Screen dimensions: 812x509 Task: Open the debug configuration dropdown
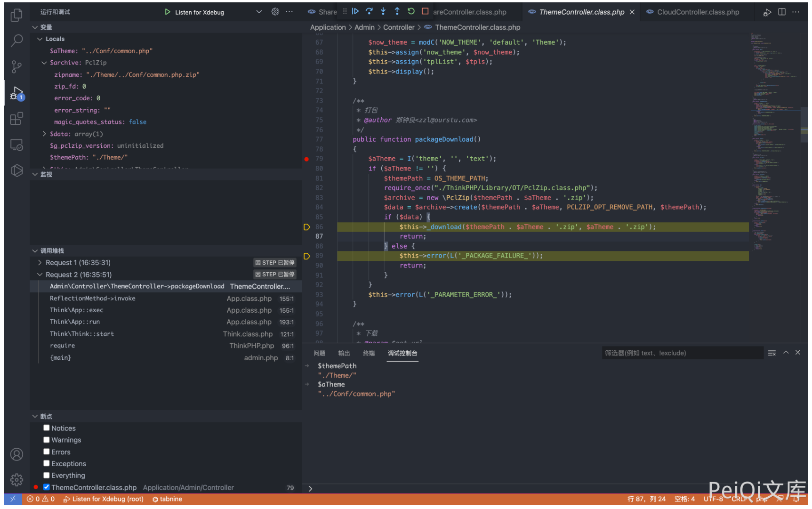click(x=259, y=12)
